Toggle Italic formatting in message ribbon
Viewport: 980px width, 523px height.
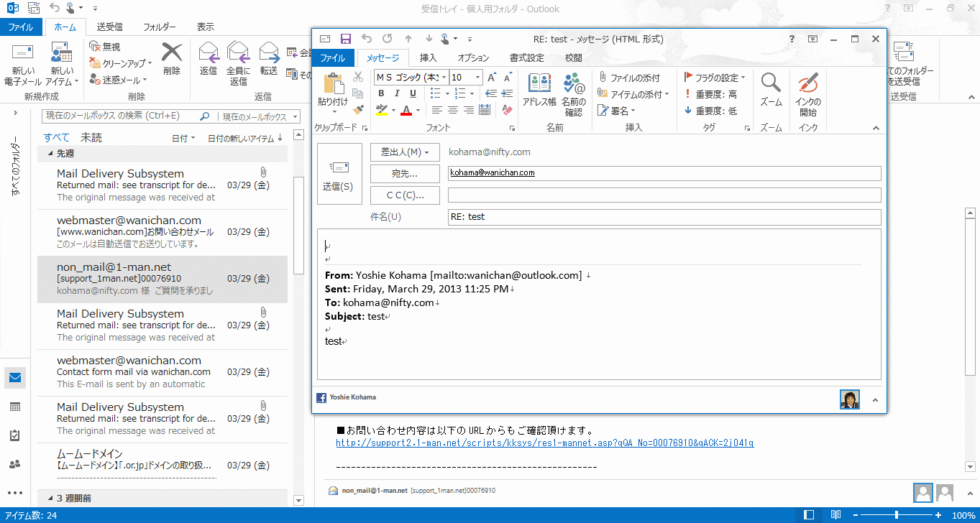pos(397,93)
